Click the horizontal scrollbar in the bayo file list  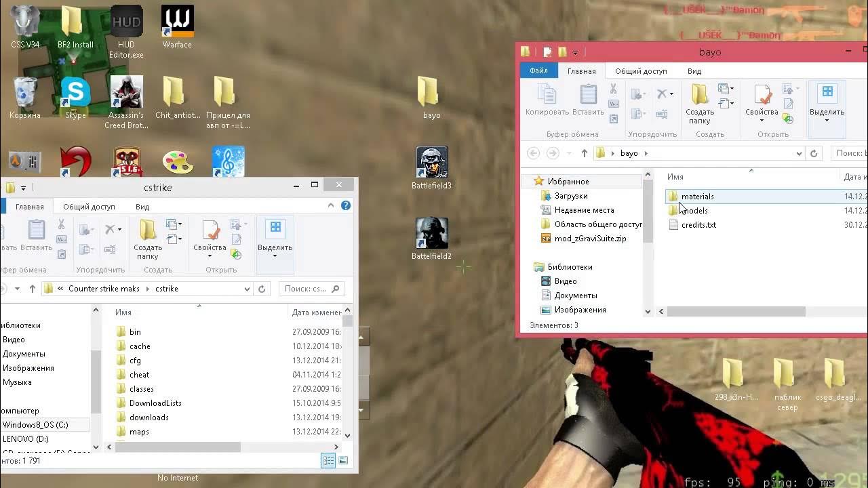click(x=736, y=312)
